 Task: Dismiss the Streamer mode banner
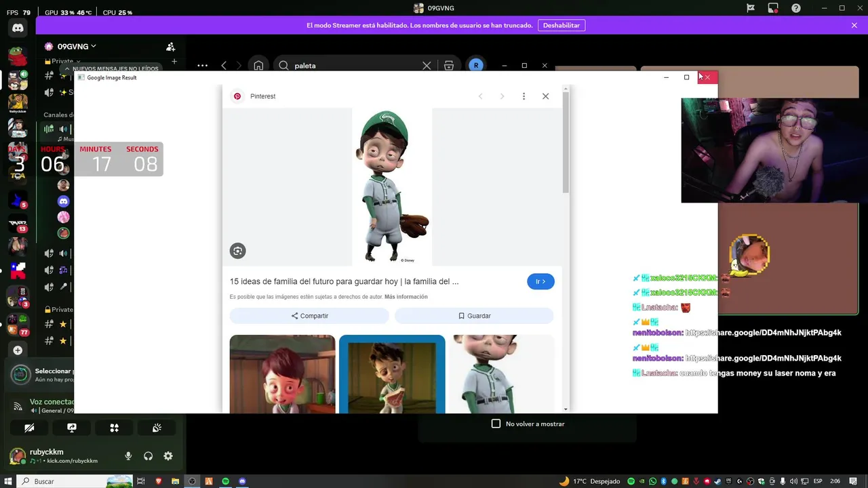point(854,25)
